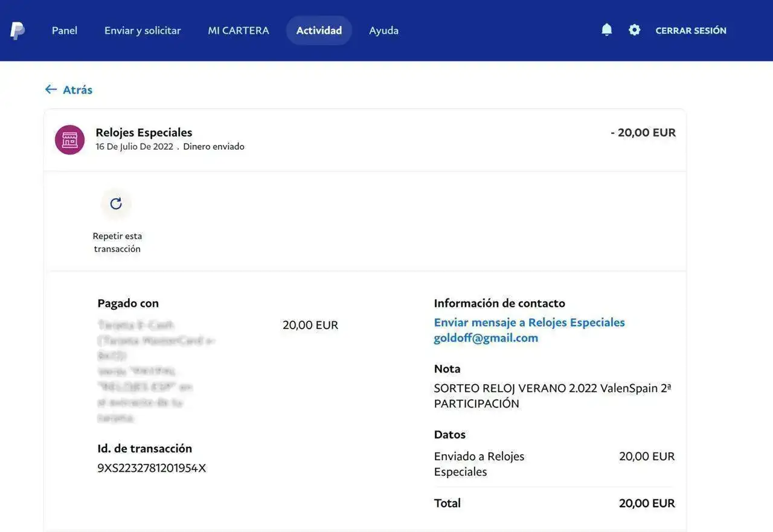
Task: Click Enviado a Relojes Especiales row text
Action: tap(480, 464)
